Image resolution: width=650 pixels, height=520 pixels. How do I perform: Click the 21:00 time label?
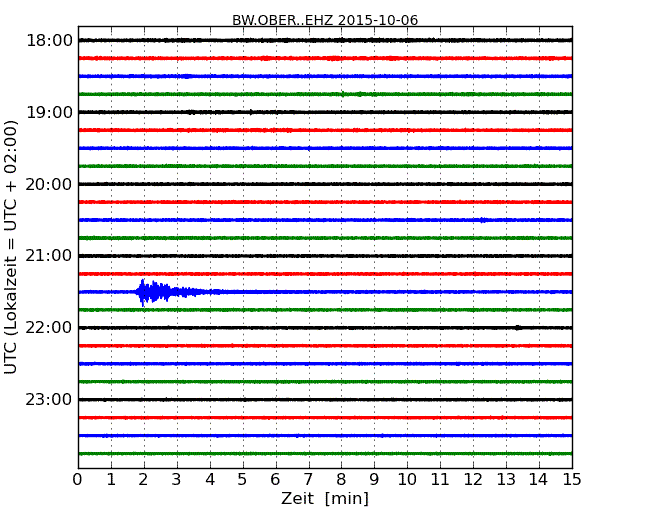(x=49, y=256)
